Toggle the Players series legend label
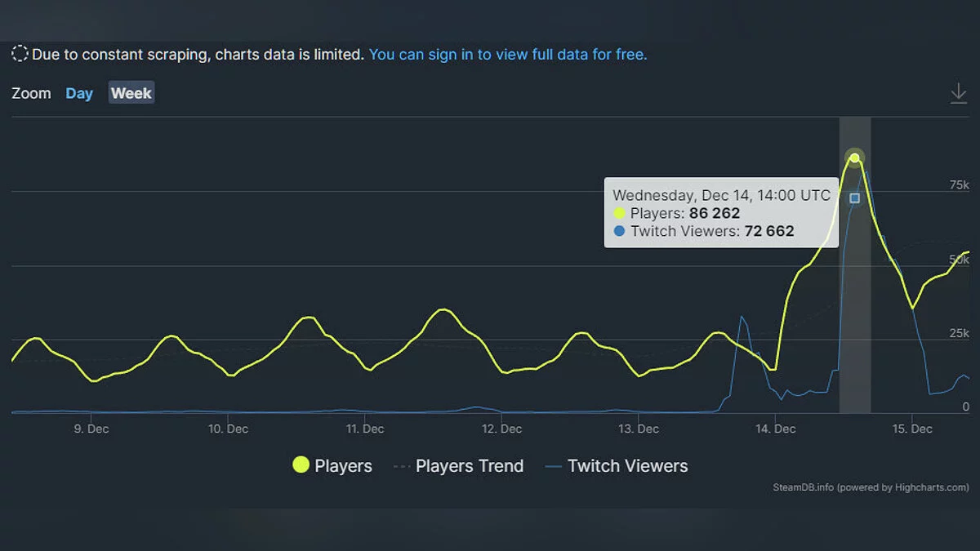Viewport: 980px width, 551px height. [343, 466]
